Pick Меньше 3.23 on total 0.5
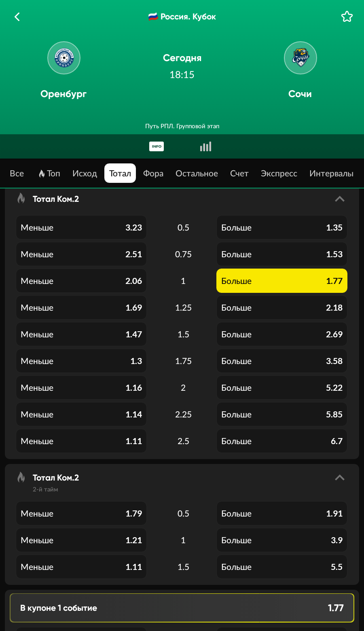The height and width of the screenshot is (631, 364). click(81, 227)
